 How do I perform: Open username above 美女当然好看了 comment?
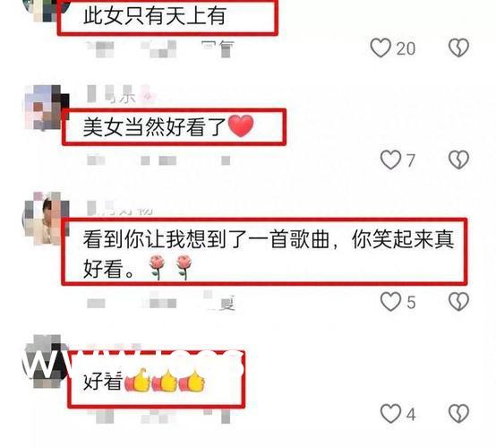(x=120, y=94)
